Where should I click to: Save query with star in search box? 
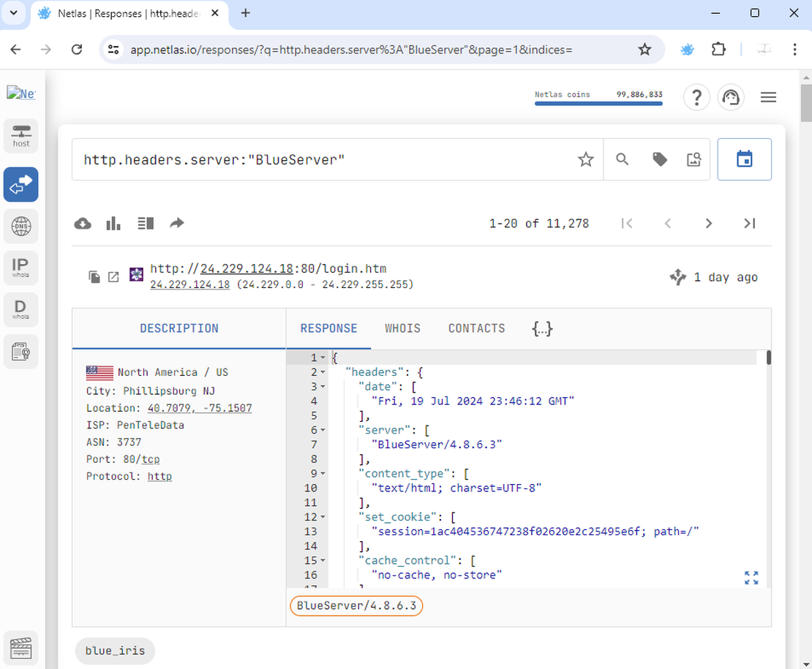tap(585, 159)
